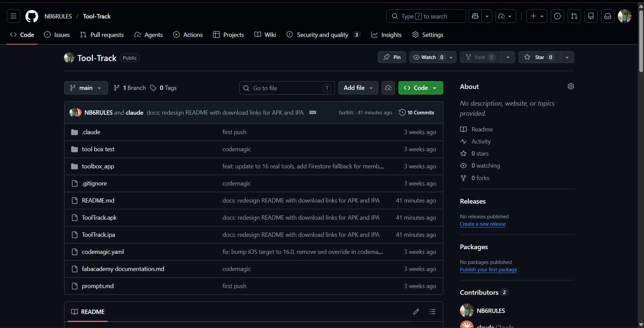Switch to the Issues tab
Screen dimensions: 644x328
pos(57,35)
